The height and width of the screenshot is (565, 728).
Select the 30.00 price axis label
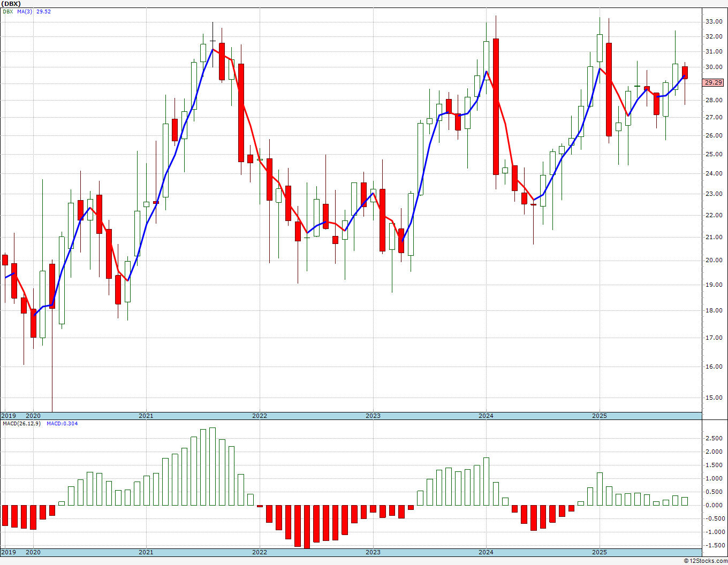pyautogui.click(x=714, y=67)
